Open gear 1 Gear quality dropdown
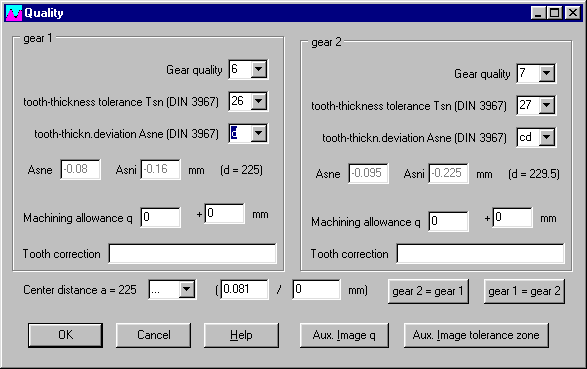The height and width of the screenshot is (369, 587). (259, 69)
